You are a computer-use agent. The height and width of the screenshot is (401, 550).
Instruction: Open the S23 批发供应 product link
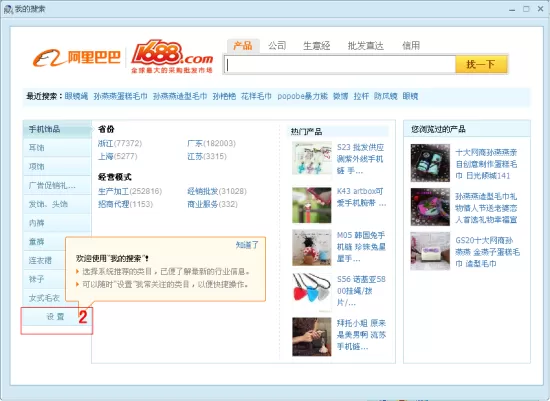360,159
